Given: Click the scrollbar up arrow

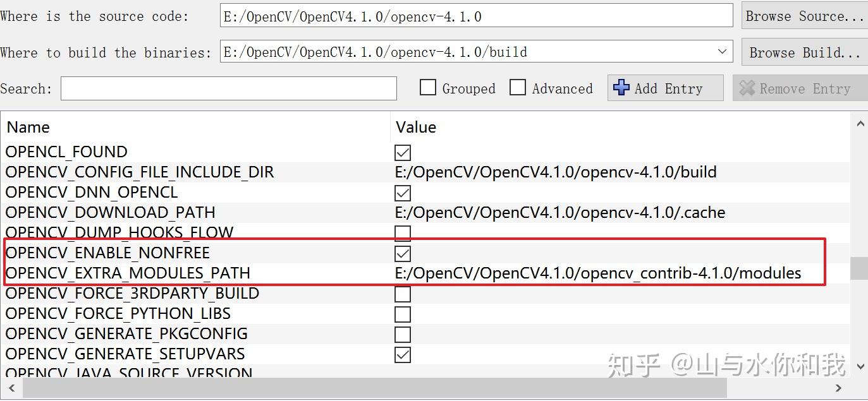Looking at the screenshot, I should tap(860, 122).
